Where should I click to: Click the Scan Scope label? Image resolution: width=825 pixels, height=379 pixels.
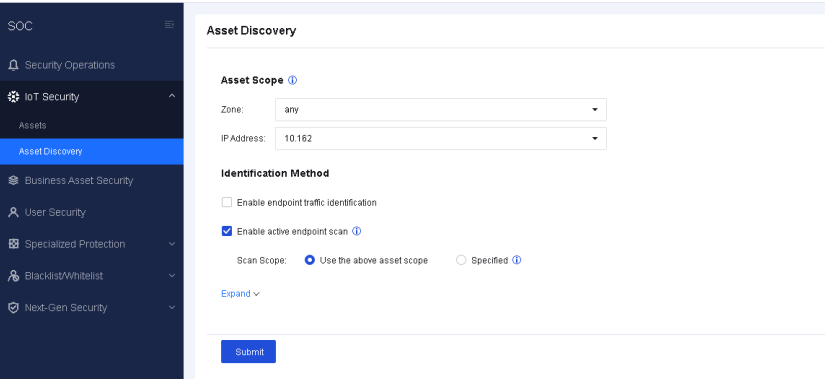pos(261,260)
